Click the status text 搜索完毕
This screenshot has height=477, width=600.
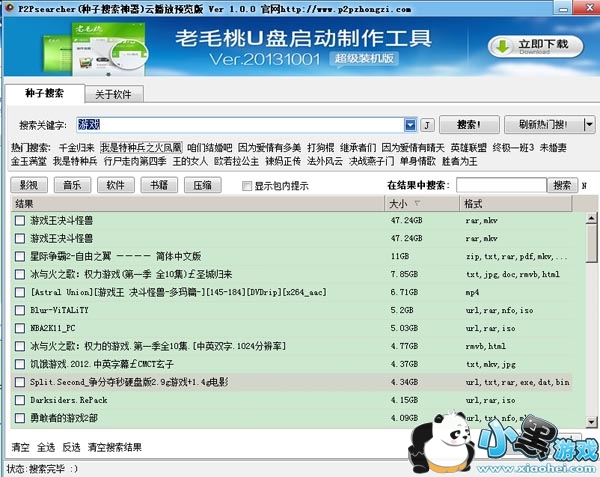47,469
